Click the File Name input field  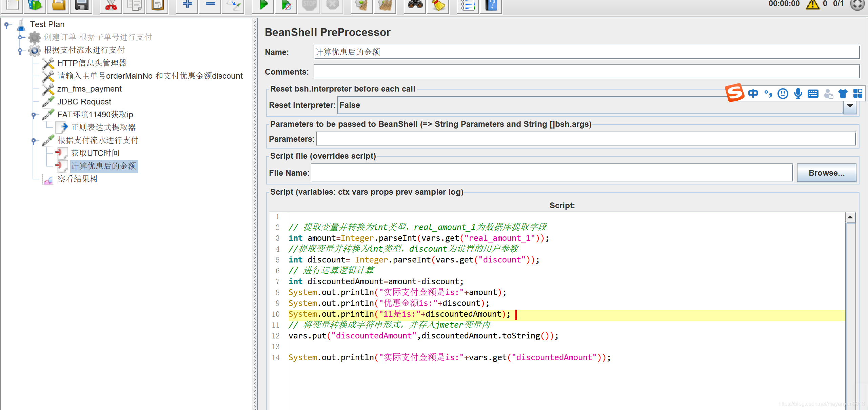[x=552, y=173]
